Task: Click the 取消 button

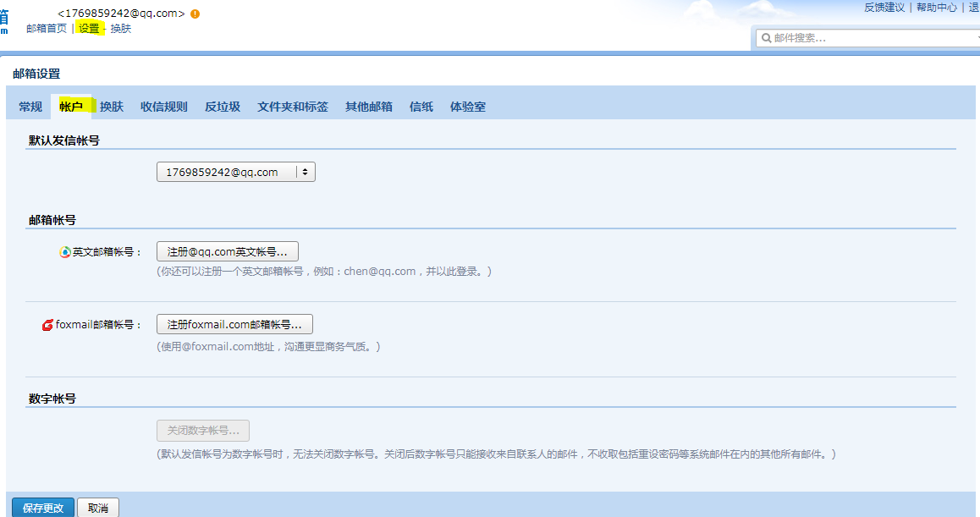Action: pyautogui.click(x=98, y=508)
